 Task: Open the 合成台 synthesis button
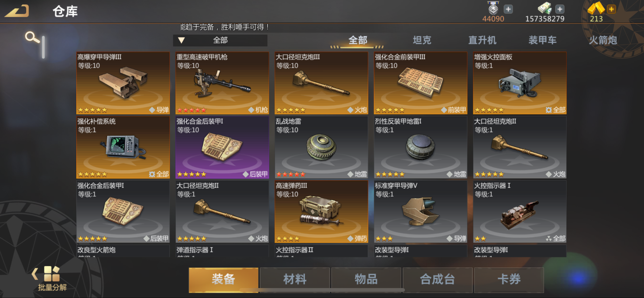click(437, 279)
